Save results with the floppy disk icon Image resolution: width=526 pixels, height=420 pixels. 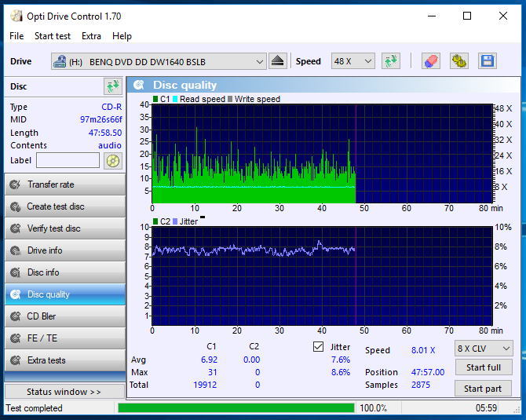tap(487, 61)
